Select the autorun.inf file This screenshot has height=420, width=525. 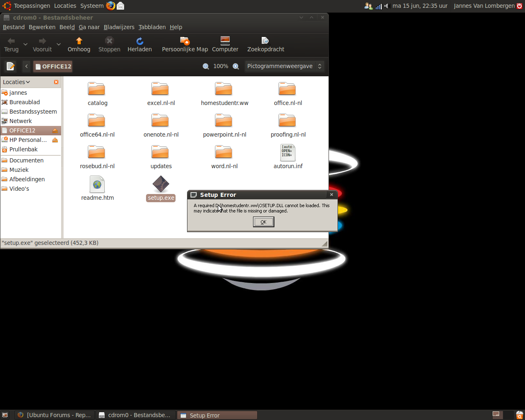pyautogui.click(x=288, y=152)
